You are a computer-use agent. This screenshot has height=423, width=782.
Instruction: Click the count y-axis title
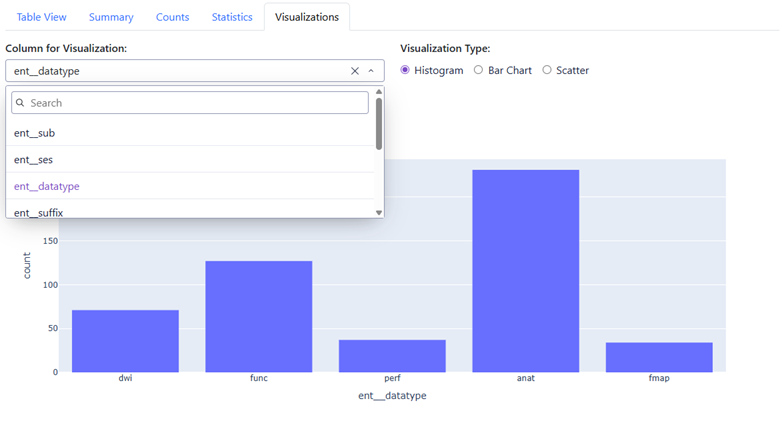coord(27,265)
